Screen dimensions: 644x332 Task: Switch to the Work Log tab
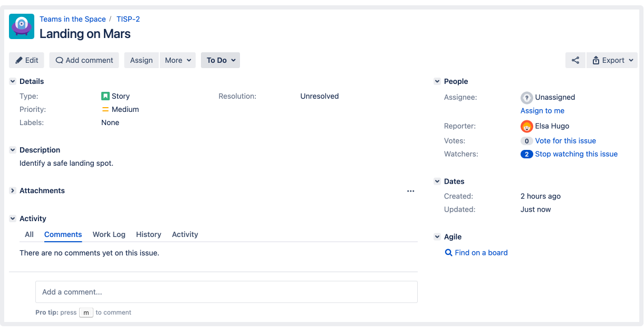(109, 234)
